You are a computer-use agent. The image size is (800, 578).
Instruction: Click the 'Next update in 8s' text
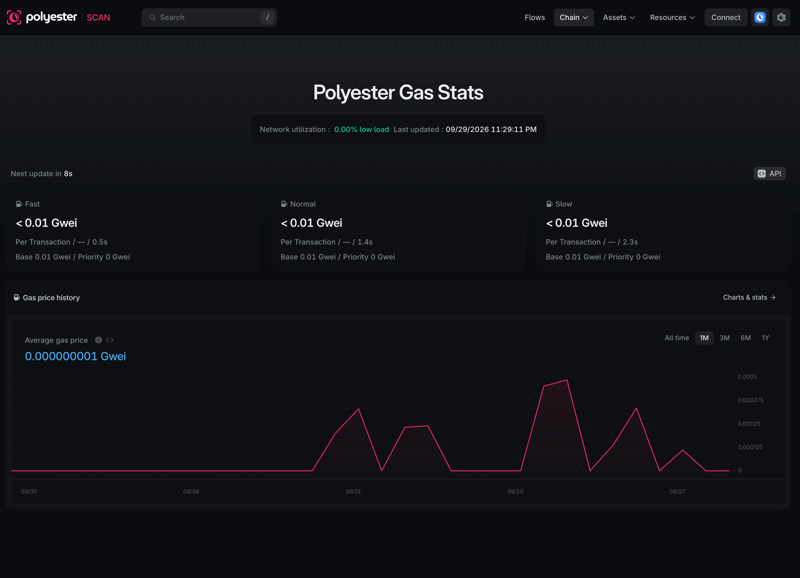(41, 173)
